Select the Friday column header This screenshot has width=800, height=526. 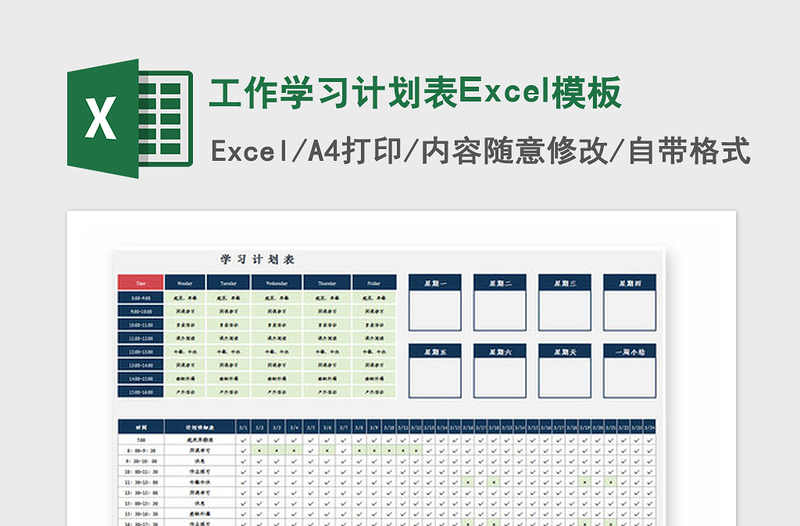click(x=374, y=282)
